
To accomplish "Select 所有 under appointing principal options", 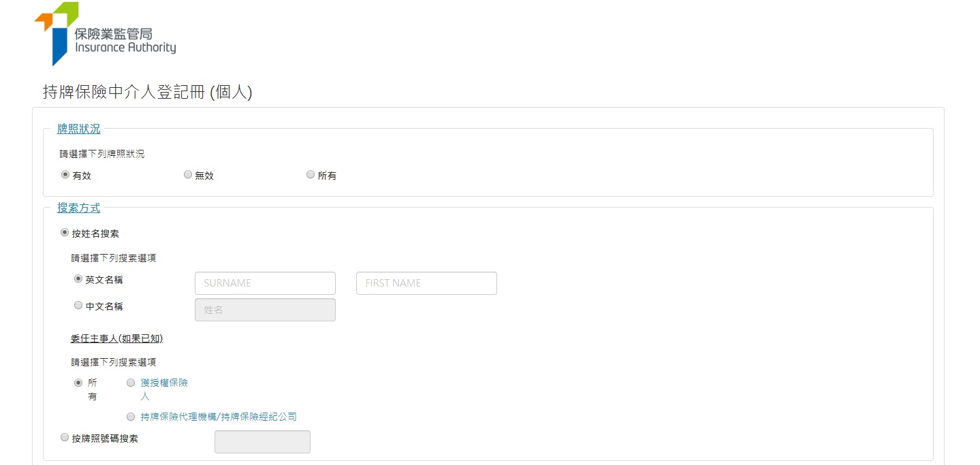I will point(78,382).
